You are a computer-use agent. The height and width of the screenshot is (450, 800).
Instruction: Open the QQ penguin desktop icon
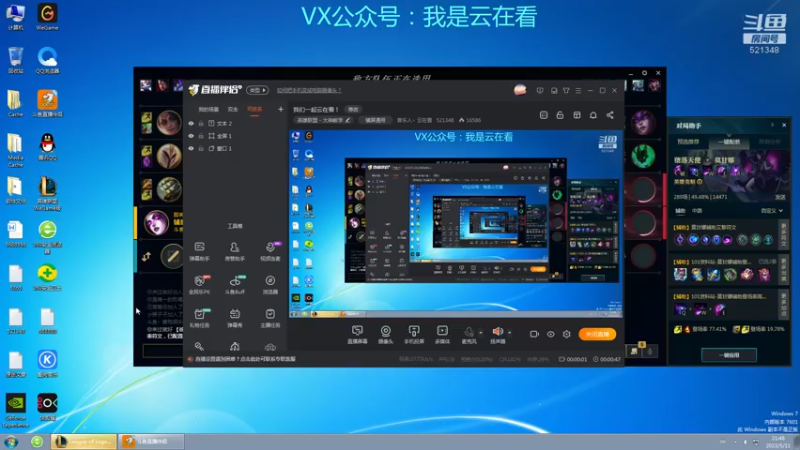[x=47, y=146]
